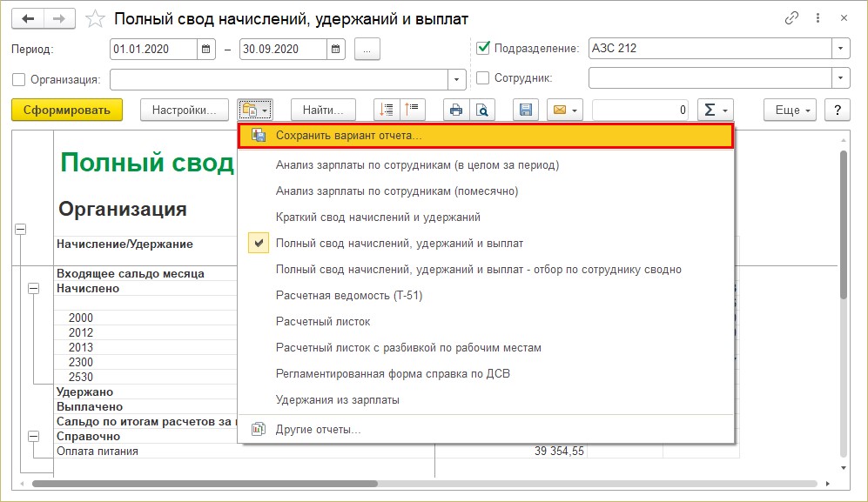Click the Другие отчеты icon

[x=259, y=429]
